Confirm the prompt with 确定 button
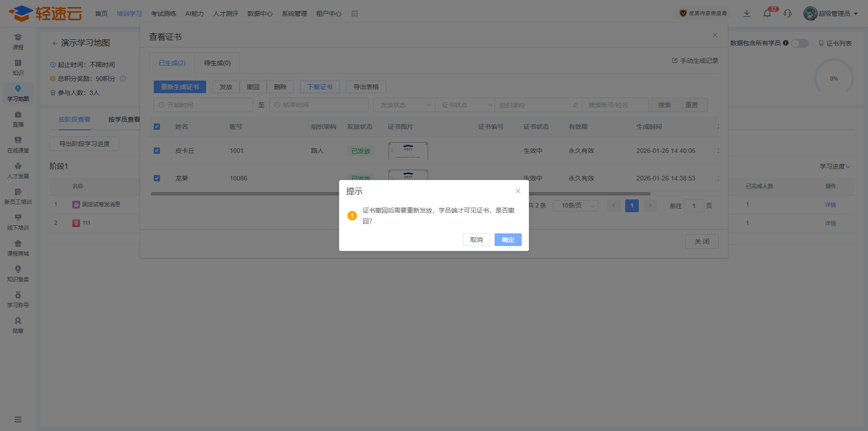Viewport: 868px width, 431px height. pyautogui.click(x=508, y=240)
